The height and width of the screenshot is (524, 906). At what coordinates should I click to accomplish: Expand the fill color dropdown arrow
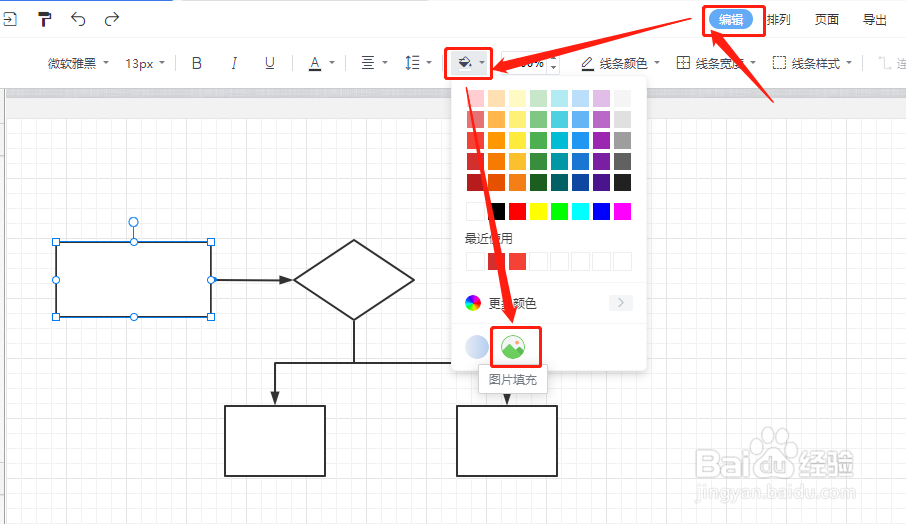[x=482, y=62]
